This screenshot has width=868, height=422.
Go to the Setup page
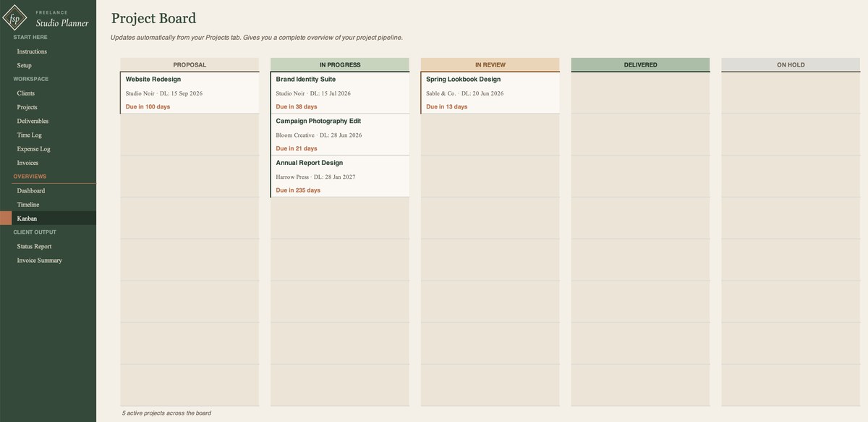point(25,65)
